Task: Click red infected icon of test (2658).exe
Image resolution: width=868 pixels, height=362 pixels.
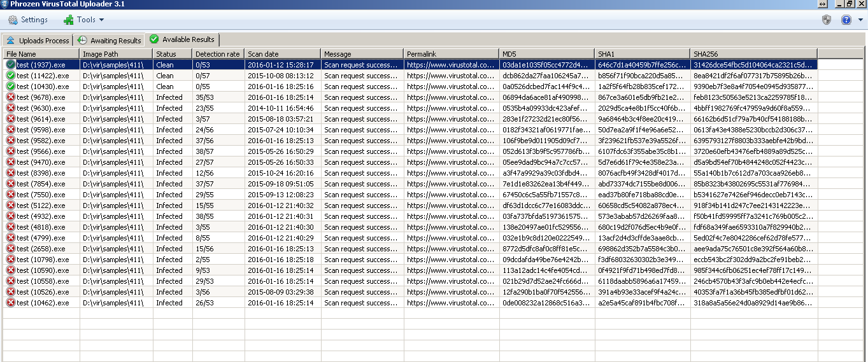Action: [x=10, y=249]
